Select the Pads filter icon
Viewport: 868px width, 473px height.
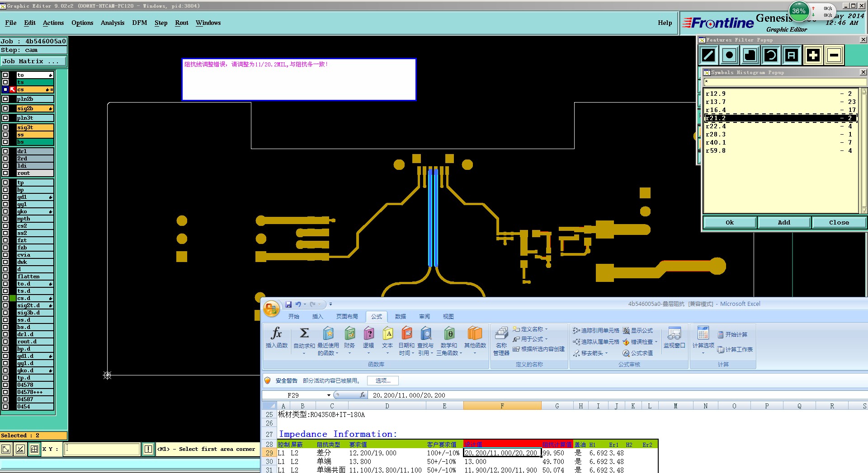(x=729, y=56)
